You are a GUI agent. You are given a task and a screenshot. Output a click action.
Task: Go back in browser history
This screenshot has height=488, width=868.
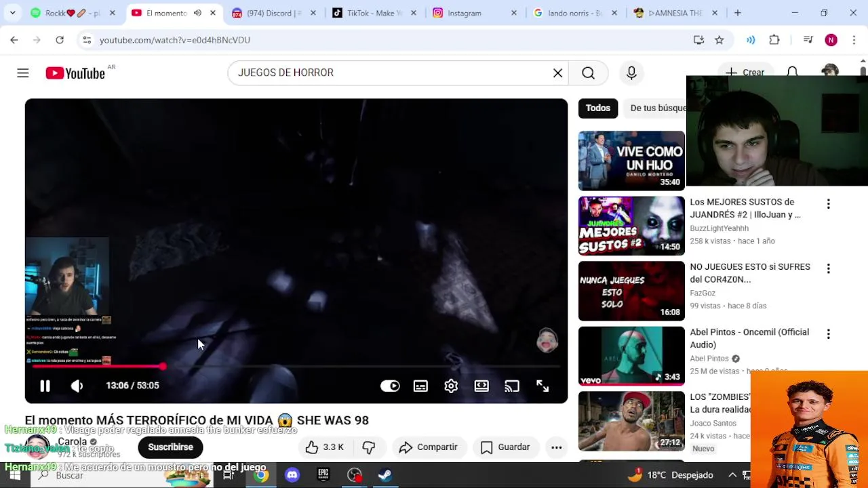(14, 40)
